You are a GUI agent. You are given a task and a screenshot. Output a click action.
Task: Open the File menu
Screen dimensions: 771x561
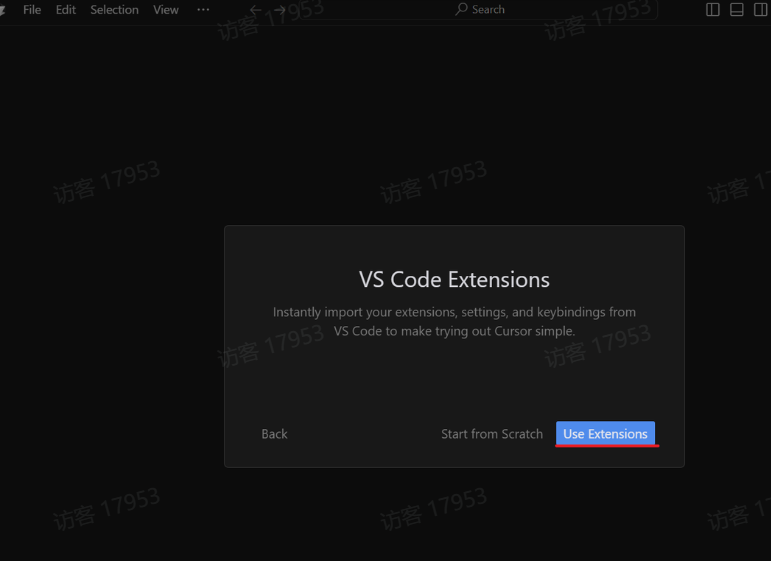pyautogui.click(x=32, y=10)
